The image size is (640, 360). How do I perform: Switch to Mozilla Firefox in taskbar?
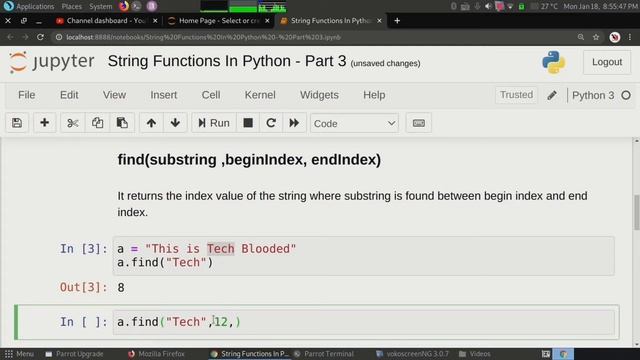coord(157,354)
